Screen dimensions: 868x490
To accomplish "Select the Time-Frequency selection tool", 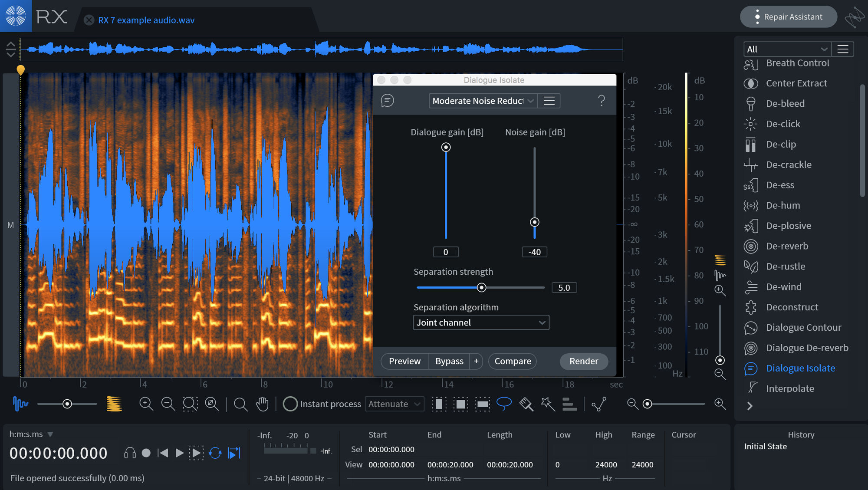I will pyautogui.click(x=460, y=404).
